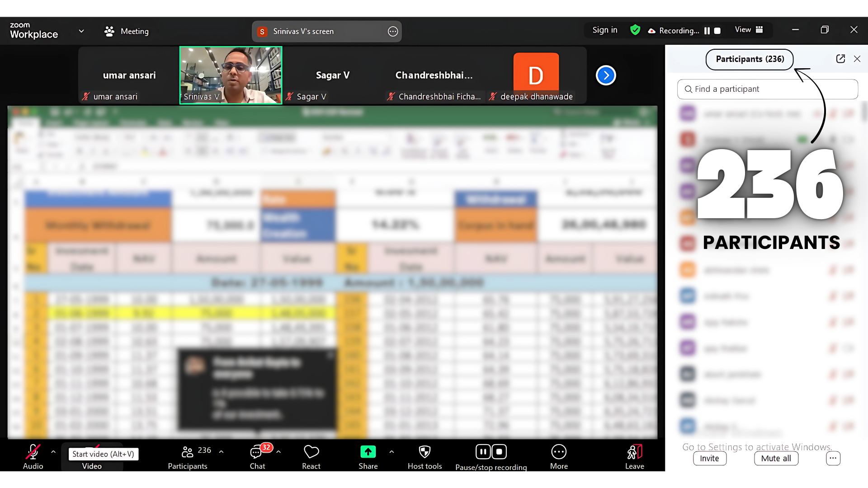Pop out the Participants panel
Viewport: 868px width, 488px height.
click(x=840, y=59)
